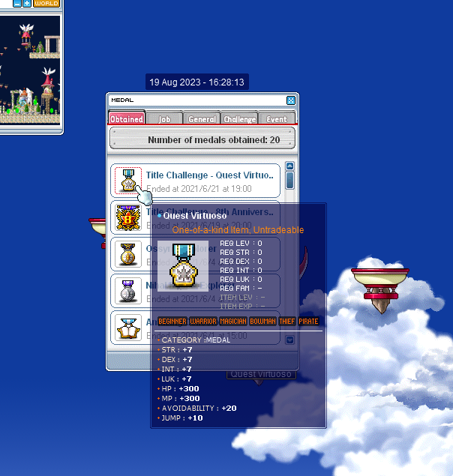This screenshot has height=476, width=453.
Task: Select the Event tab
Action: click(x=277, y=118)
